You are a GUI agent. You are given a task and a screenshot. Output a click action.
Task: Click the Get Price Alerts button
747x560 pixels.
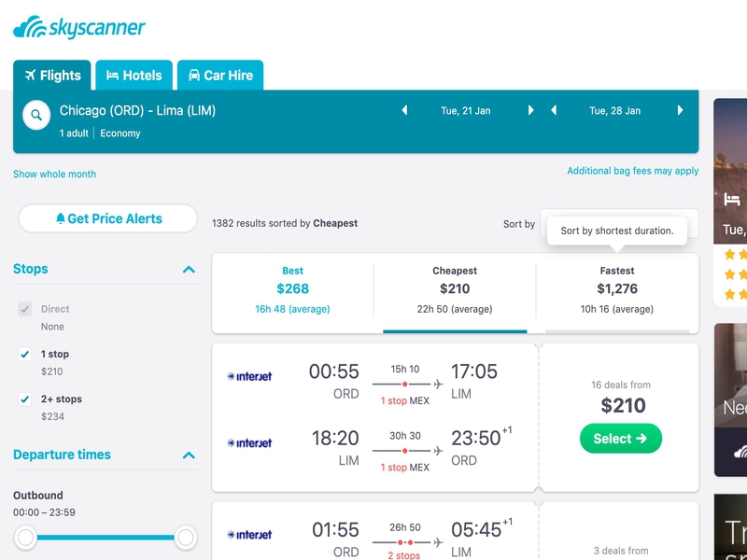coord(107,218)
